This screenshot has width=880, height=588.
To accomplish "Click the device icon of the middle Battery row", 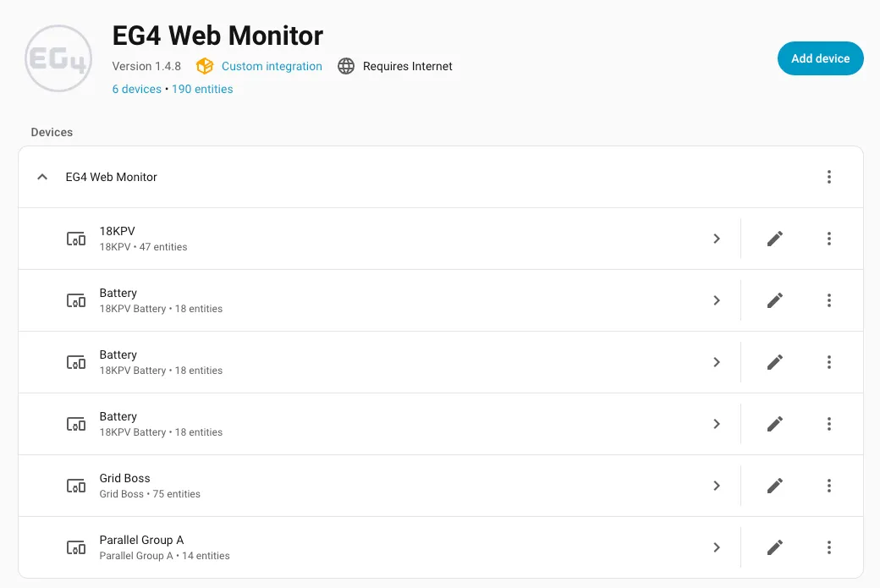I will pos(76,362).
